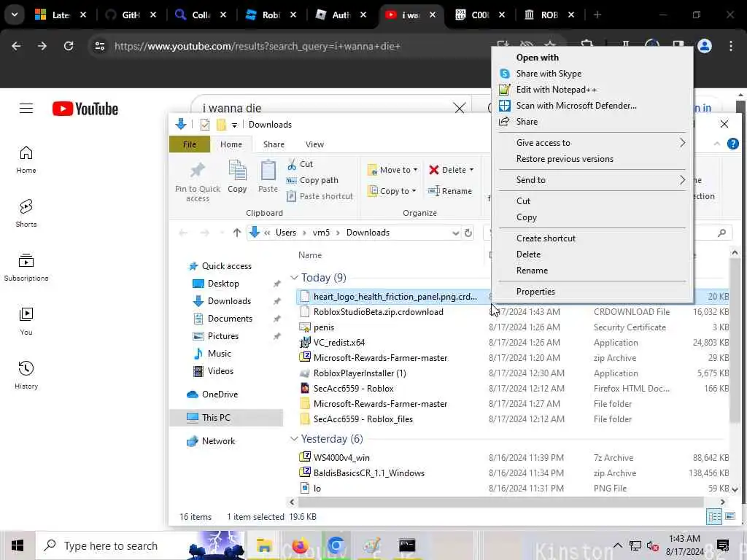Click Rename in the Organize group
The height and width of the screenshot is (560, 747).
pyautogui.click(x=449, y=191)
